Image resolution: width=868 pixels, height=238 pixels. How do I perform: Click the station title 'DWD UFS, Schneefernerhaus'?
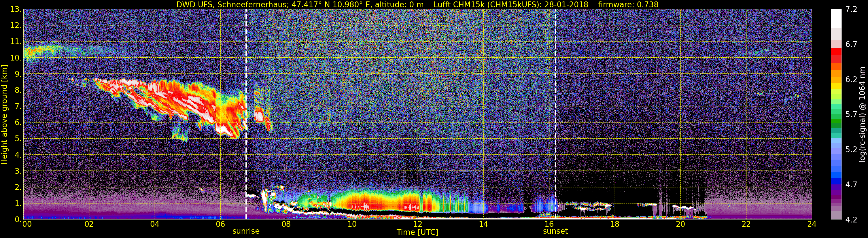232,4
